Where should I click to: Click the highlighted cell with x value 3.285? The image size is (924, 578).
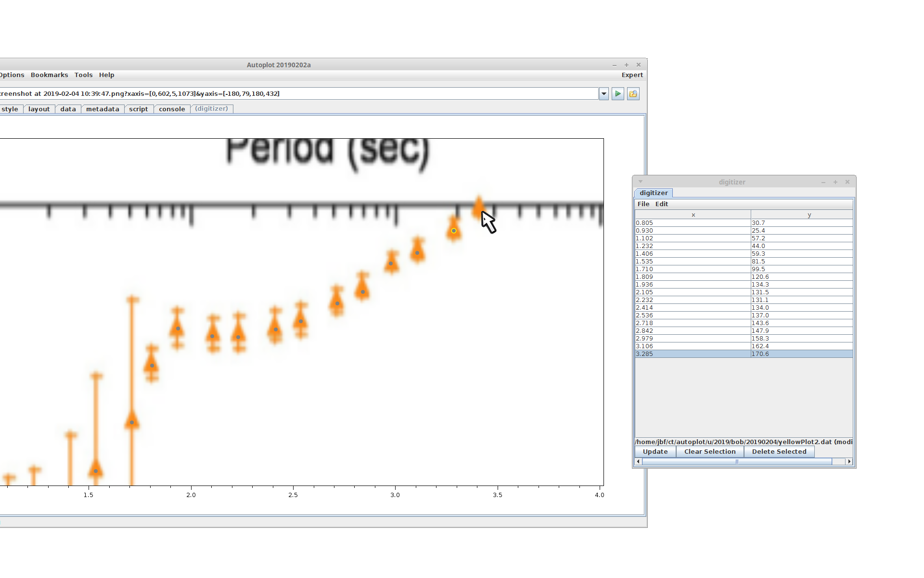click(x=693, y=354)
